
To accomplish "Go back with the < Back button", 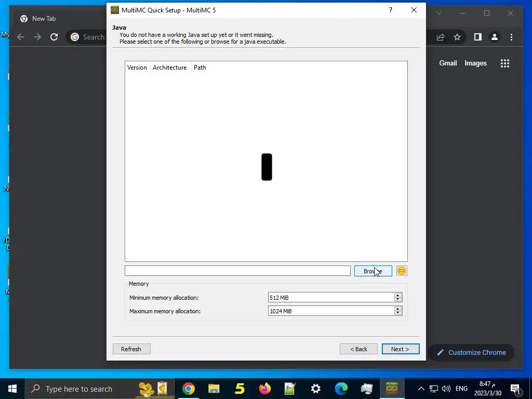I will click(x=358, y=349).
